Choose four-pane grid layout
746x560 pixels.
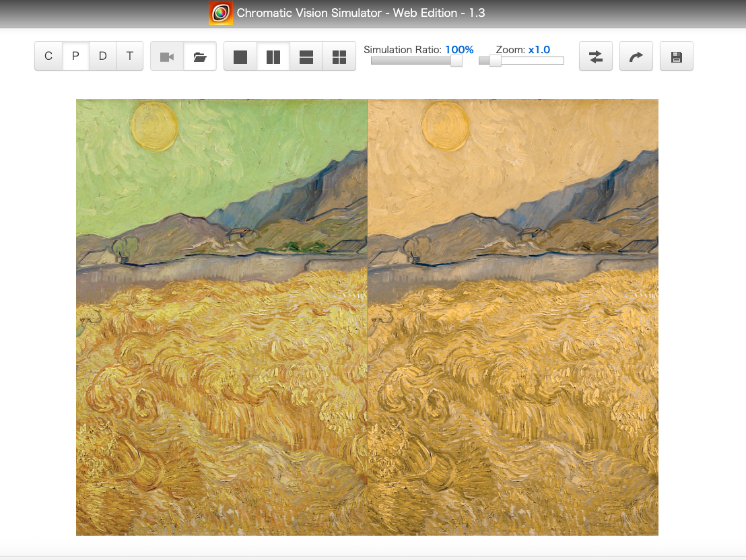(339, 56)
